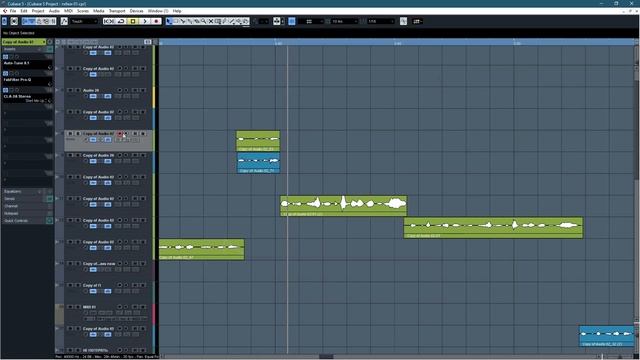Mute the Audio 26 track
This screenshot has height=360, width=640.
(70, 90)
